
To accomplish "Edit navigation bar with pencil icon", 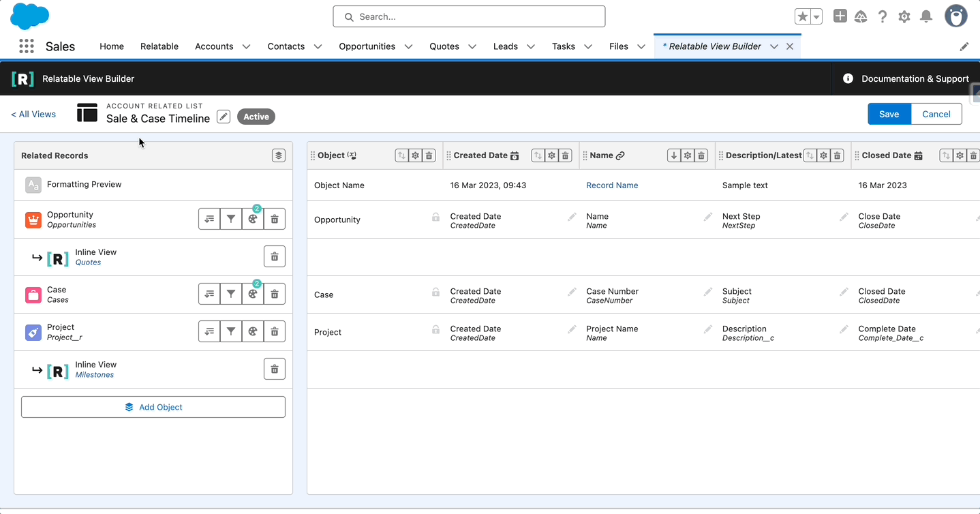I will (964, 46).
